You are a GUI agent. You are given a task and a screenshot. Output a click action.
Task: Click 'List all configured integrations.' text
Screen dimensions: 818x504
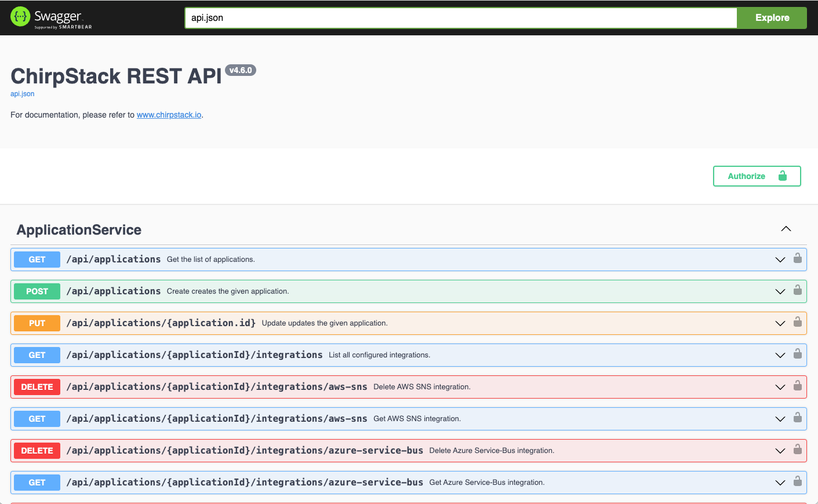380,355
